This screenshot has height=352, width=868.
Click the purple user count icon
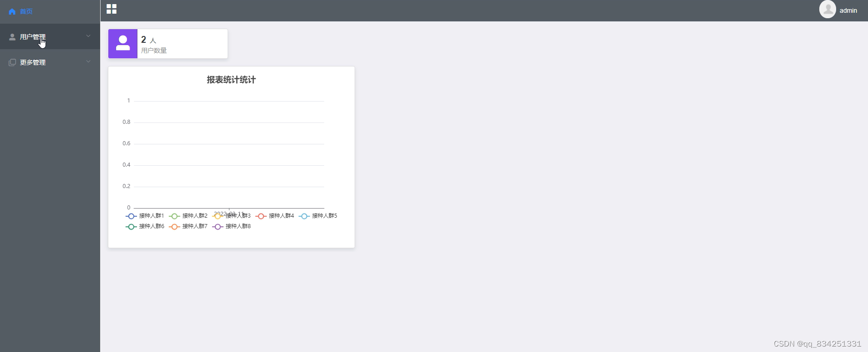click(123, 44)
